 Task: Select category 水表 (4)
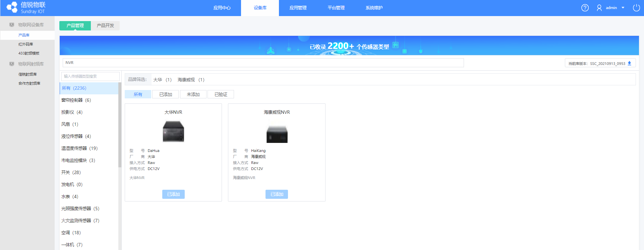(x=89, y=196)
